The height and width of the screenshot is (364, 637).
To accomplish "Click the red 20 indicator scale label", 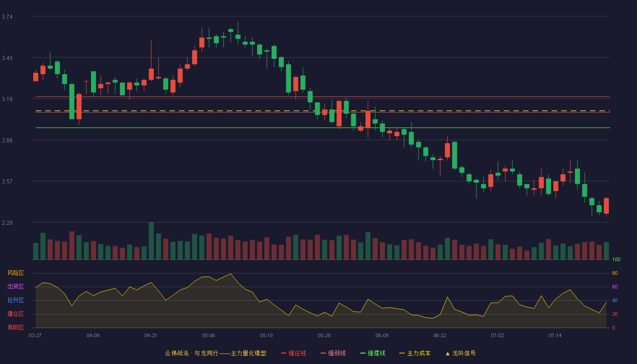I will tap(615, 314).
